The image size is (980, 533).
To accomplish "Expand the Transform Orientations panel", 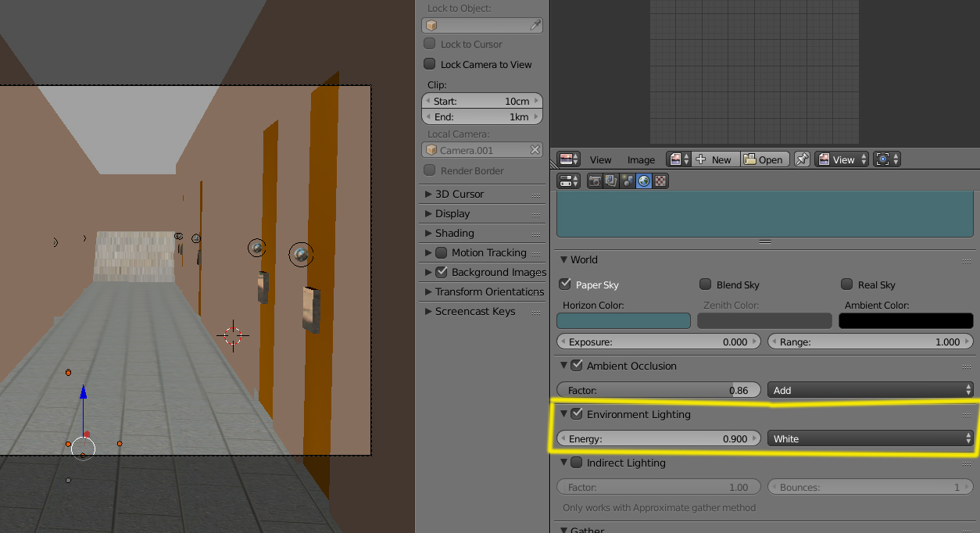I will 427,292.
